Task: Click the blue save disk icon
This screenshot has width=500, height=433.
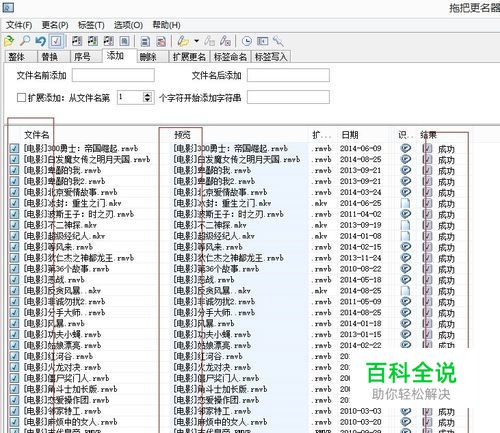Action: click(145, 41)
